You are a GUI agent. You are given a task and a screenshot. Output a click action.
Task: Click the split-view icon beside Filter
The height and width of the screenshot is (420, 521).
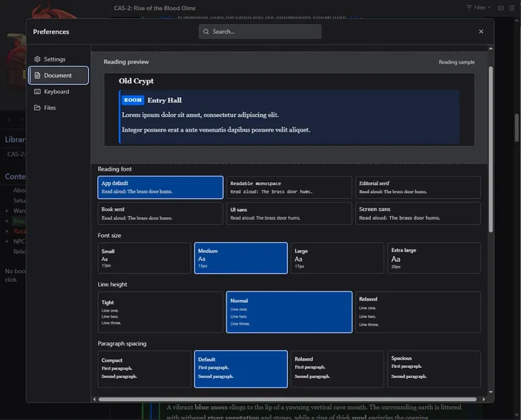501,8
